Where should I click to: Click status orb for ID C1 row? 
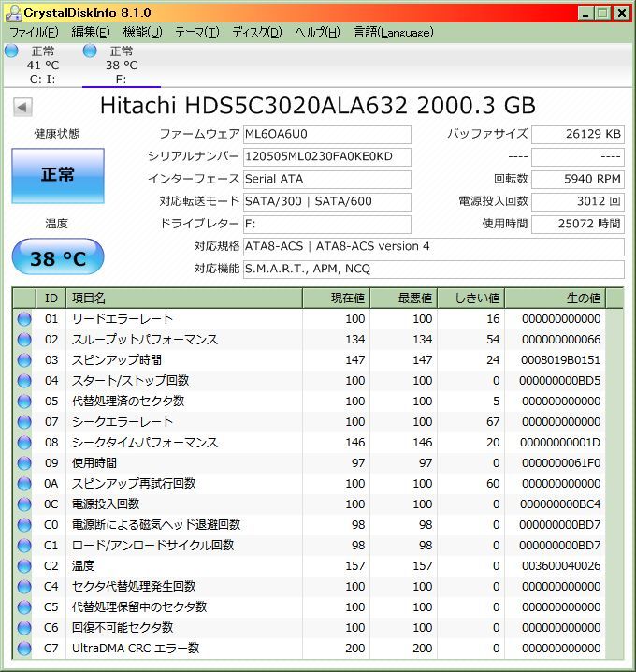24,545
